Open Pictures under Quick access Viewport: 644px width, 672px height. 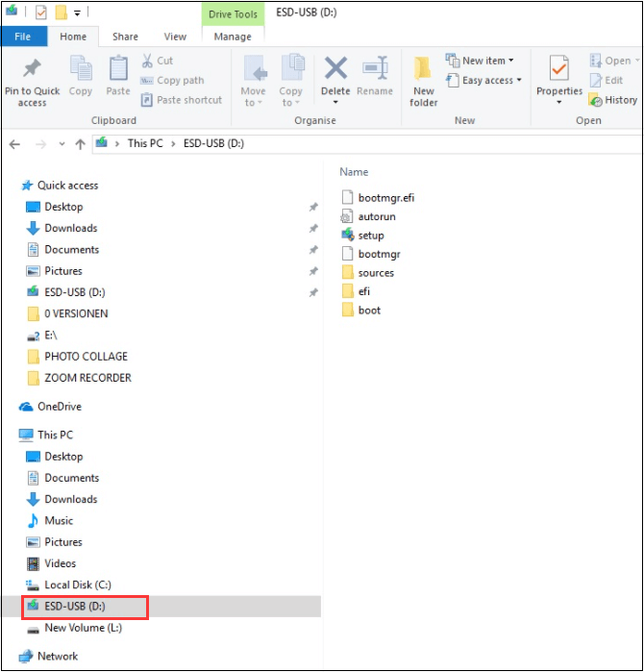(55, 271)
